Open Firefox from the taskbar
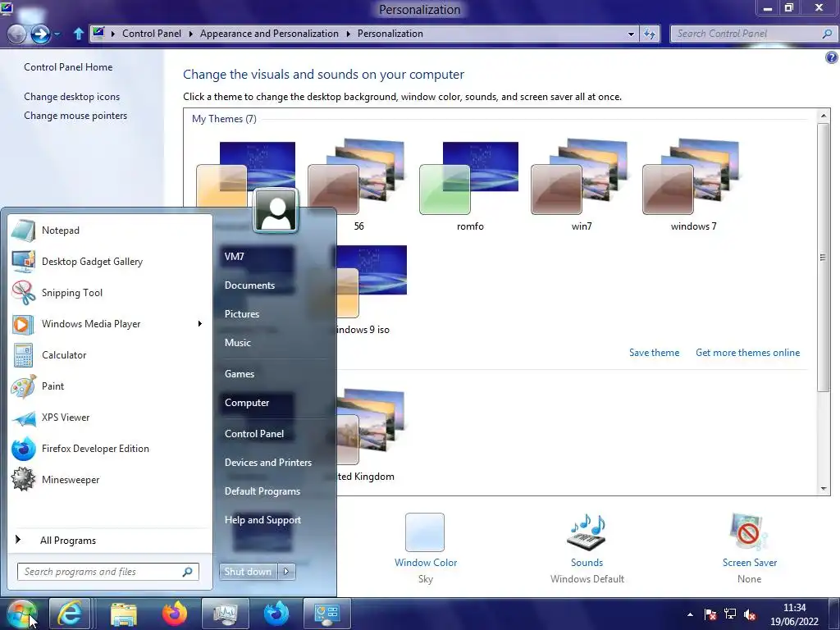 click(174, 614)
